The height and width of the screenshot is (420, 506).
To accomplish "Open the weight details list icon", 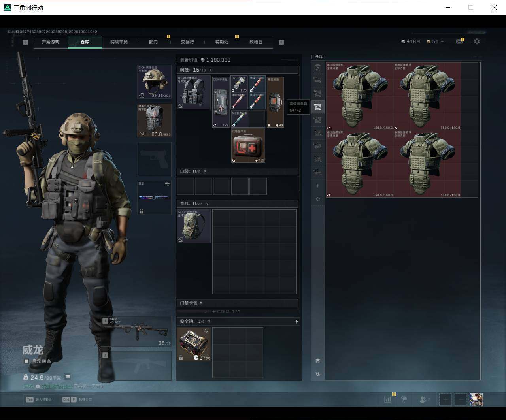I will [68, 377].
